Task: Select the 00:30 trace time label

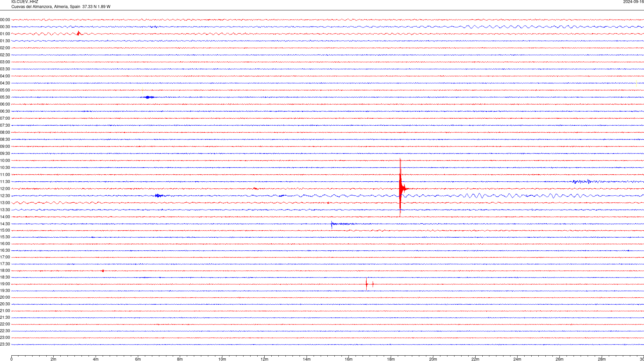Action: click(5, 27)
